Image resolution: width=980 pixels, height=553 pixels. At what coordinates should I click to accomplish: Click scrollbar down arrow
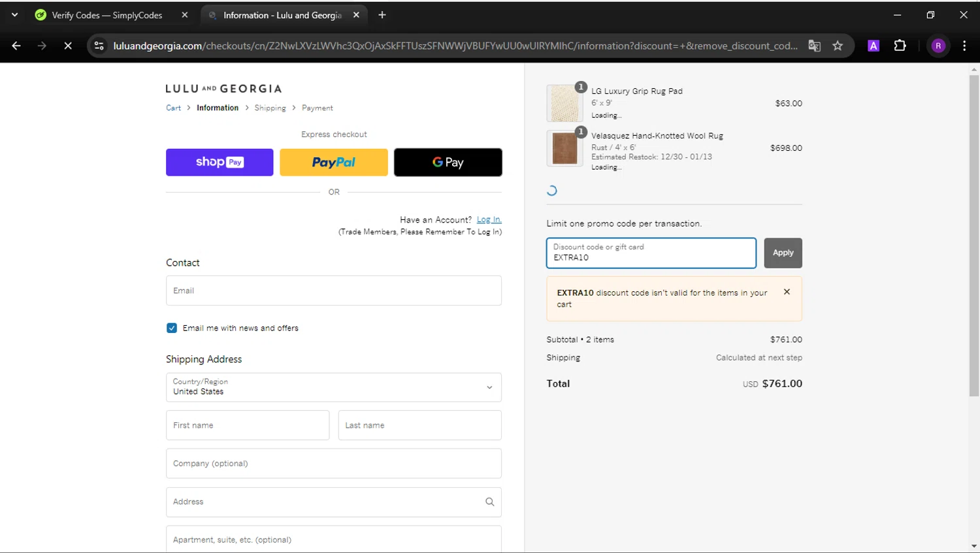(x=974, y=546)
